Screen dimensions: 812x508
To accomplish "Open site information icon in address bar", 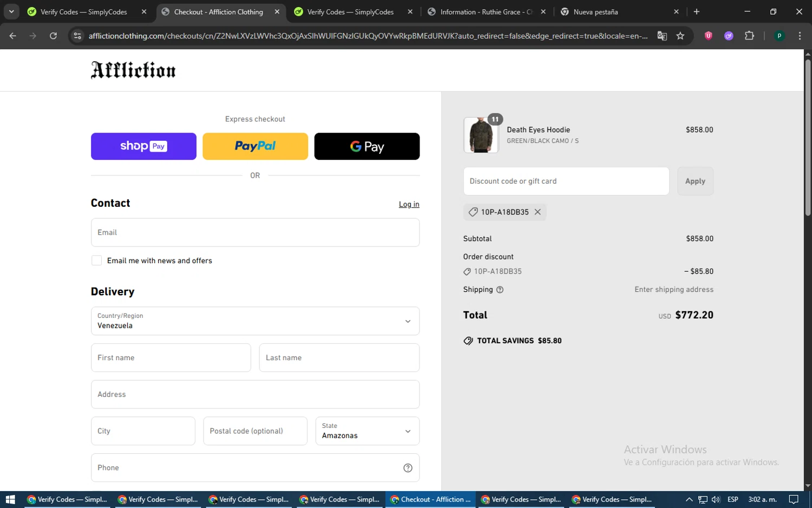I will (x=77, y=36).
